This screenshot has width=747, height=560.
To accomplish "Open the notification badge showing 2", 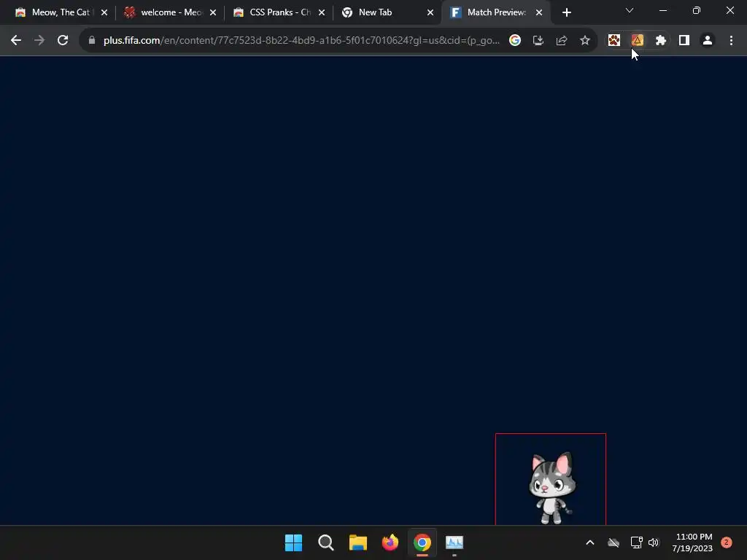I will (x=727, y=542).
